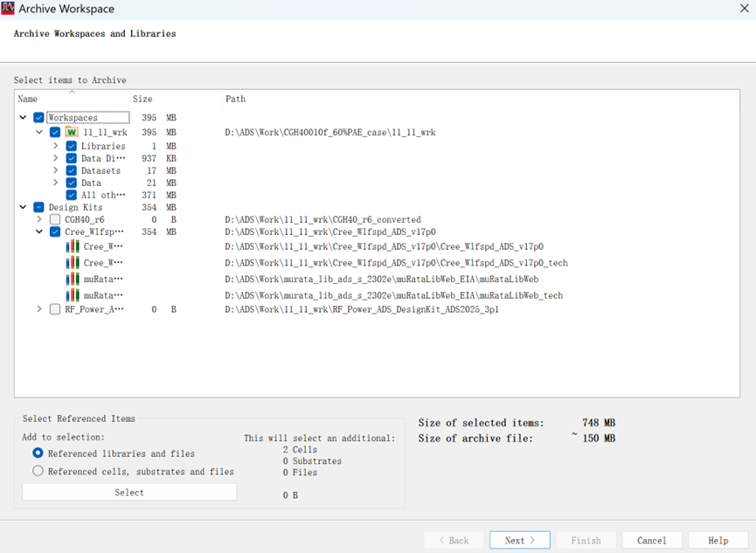Click the path ending RF_Power_ADS_DesignKit_ADS2025_3p1
The image size is (756, 553).
pos(362,309)
